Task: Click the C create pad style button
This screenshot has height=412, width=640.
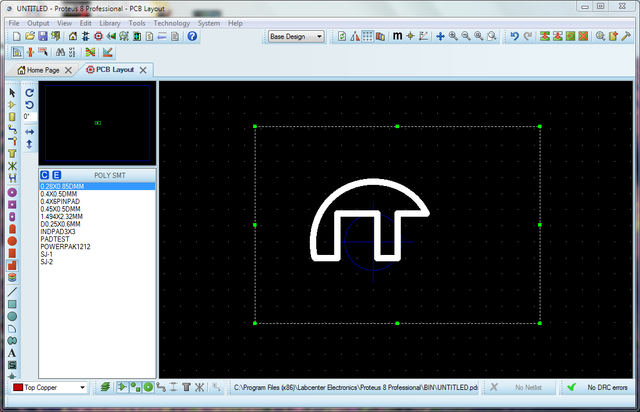Action: (44, 175)
